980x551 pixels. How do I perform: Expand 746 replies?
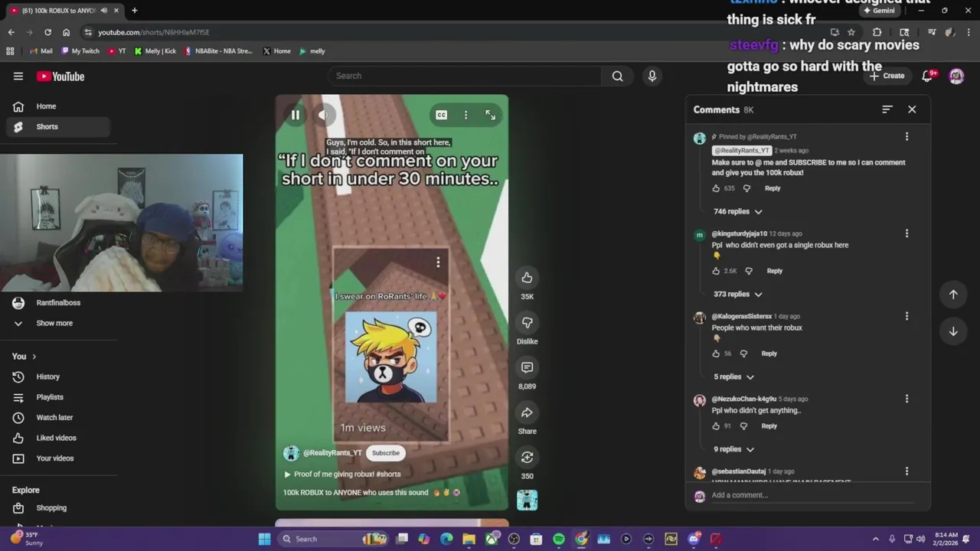pyautogui.click(x=737, y=211)
